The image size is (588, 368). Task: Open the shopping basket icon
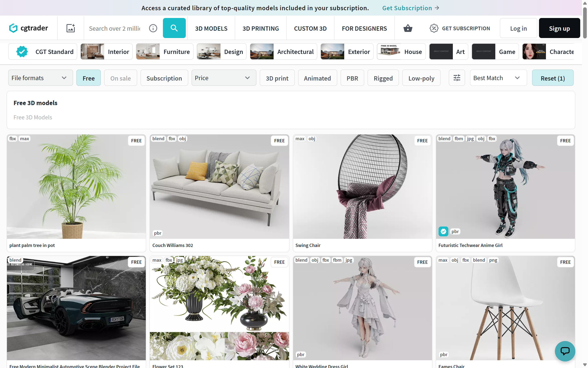[x=408, y=28]
